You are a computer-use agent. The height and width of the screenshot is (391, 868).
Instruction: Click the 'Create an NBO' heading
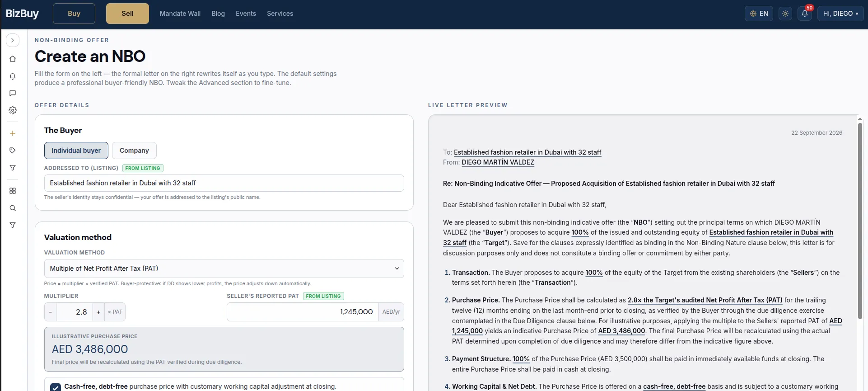tap(90, 56)
